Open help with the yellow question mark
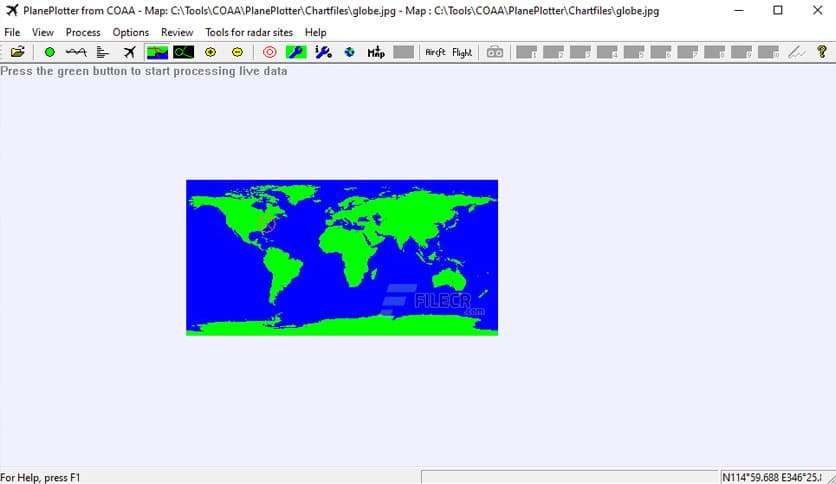This screenshot has width=836, height=484. 822,52
